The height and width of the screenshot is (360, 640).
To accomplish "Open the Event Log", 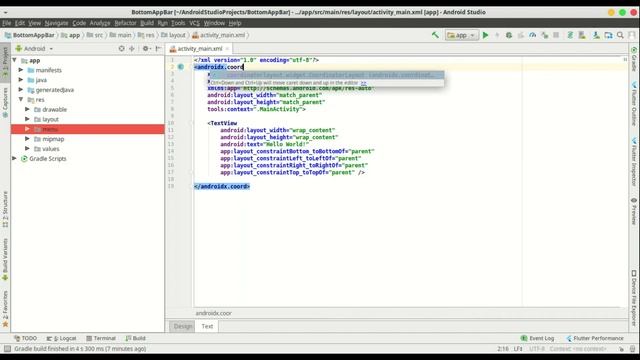I will click(538, 338).
